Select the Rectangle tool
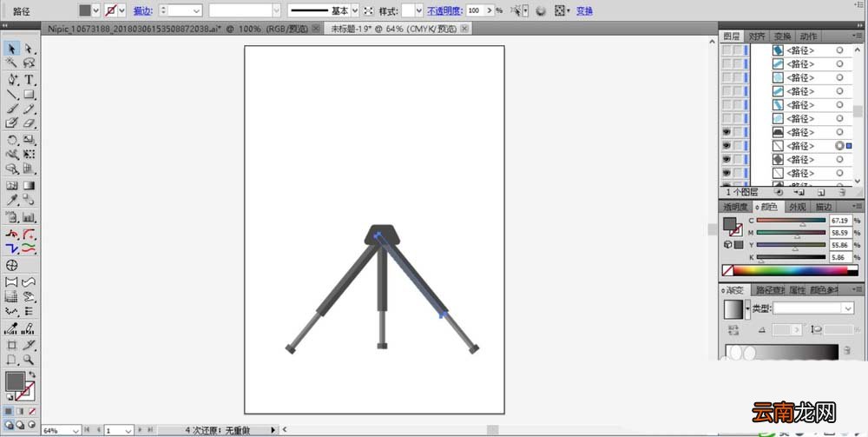 click(29, 94)
